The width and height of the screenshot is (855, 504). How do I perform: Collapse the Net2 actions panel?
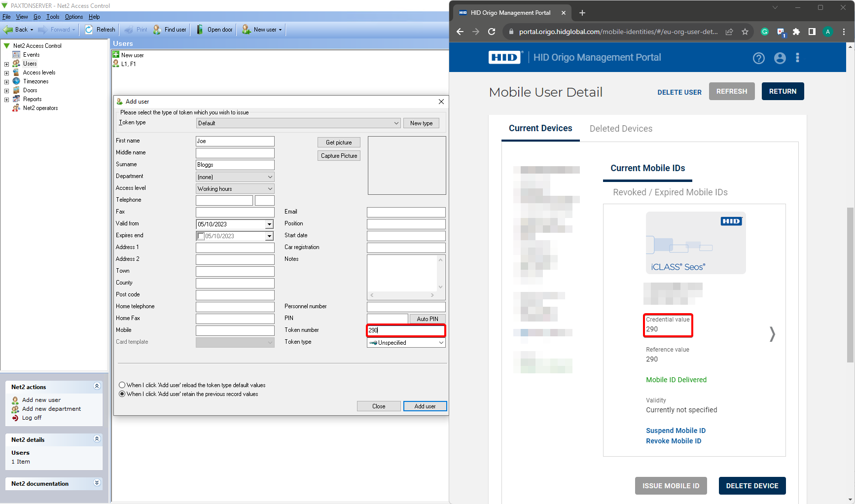pos(97,386)
